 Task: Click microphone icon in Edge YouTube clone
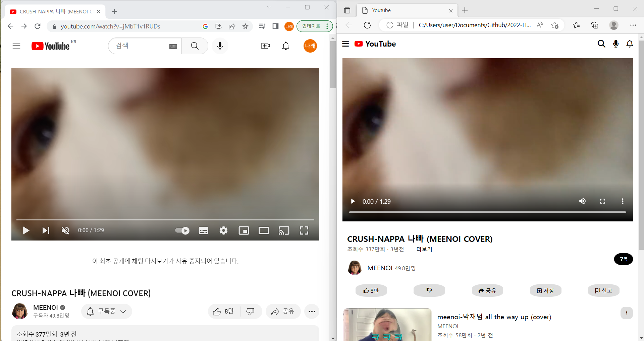[616, 44]
